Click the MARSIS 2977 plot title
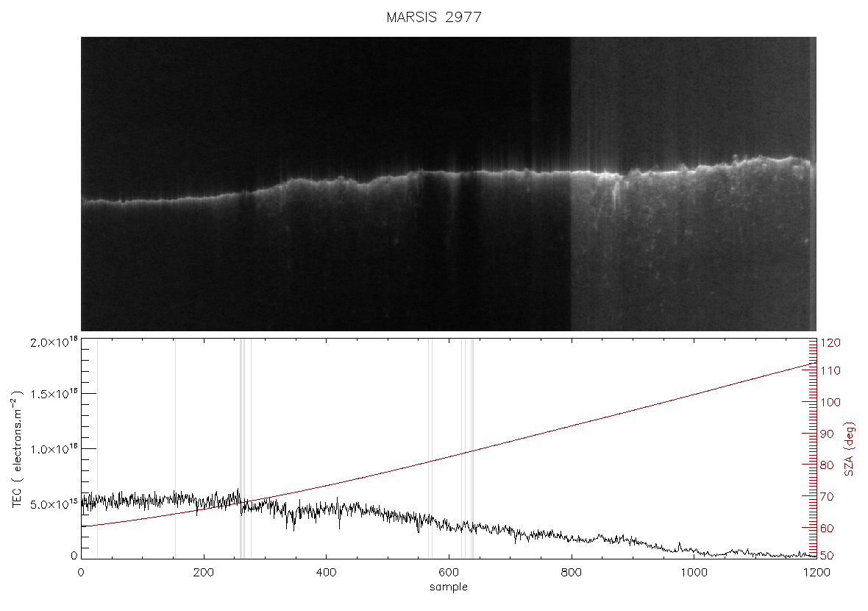Viewport: 868px width, 611px height. [x=434, y=17]
